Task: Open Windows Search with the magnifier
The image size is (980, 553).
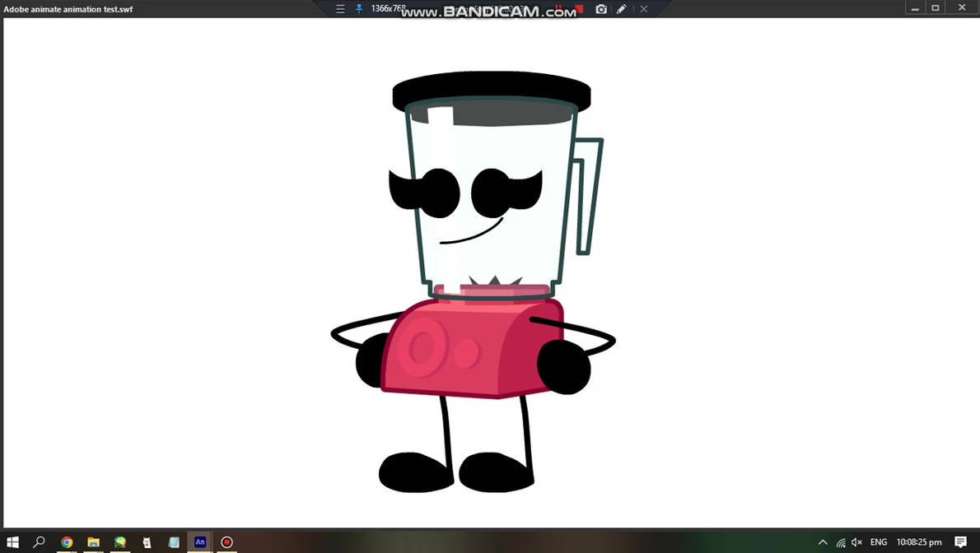Action: pos(39,541)
